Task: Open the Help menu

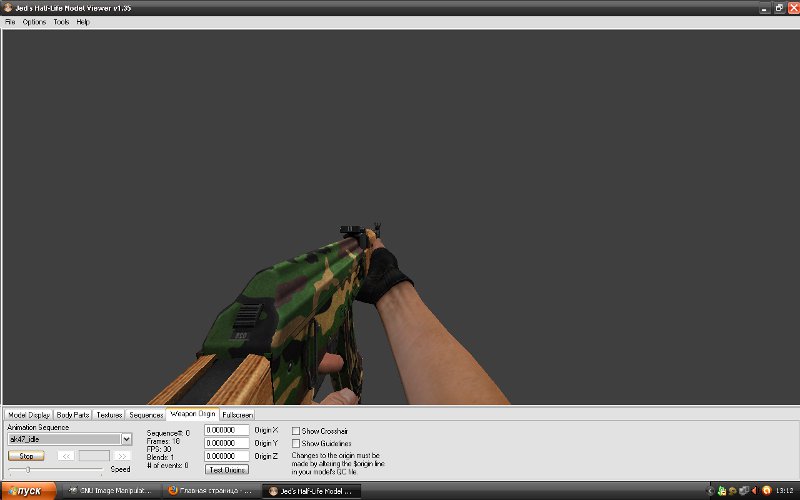Action: click(83, 22)
